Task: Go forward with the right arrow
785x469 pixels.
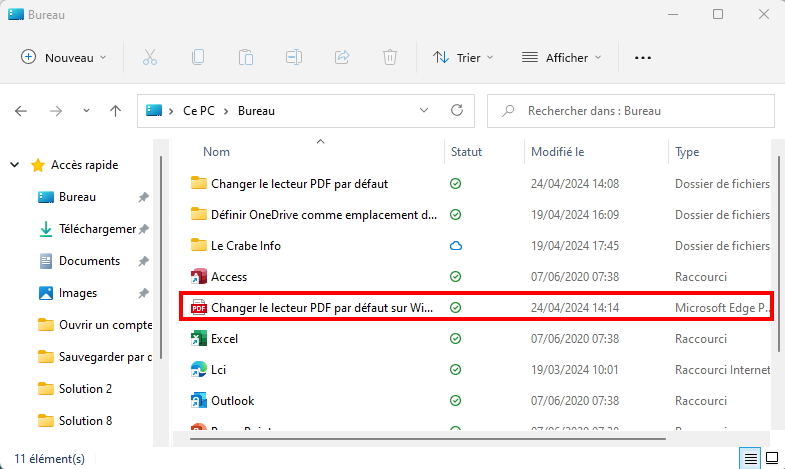Action: 56,111
